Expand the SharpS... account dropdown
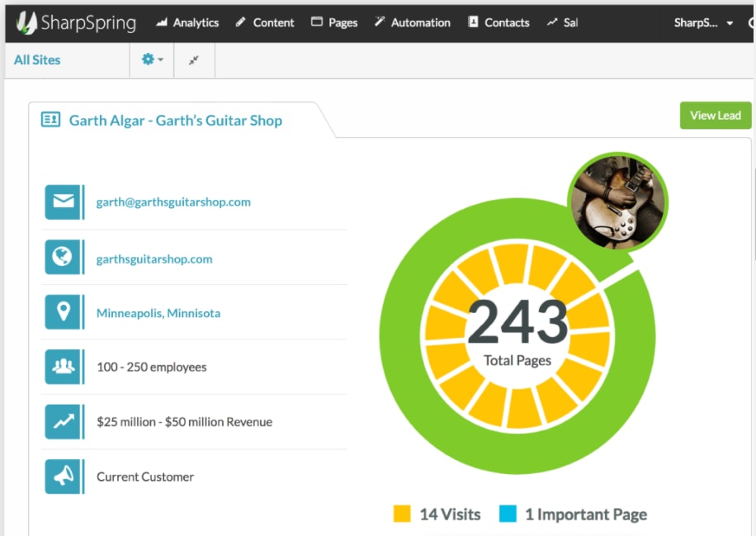The image size is (756, 536). 703,22
